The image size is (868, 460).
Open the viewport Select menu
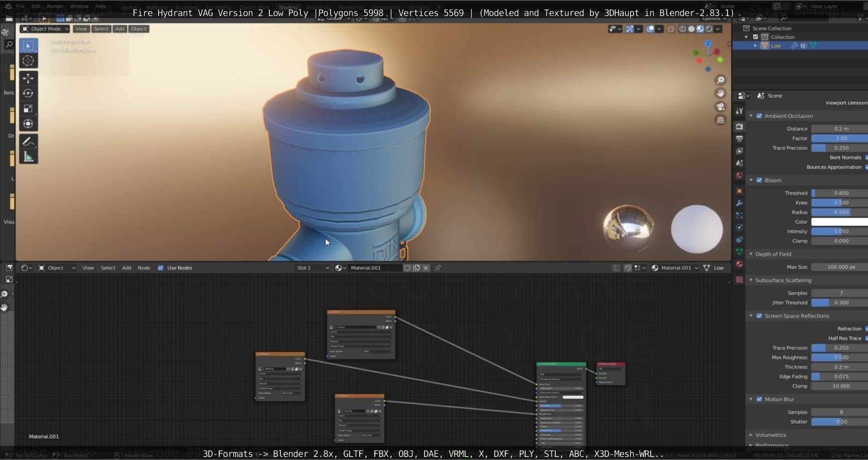[x=101, y=29]
